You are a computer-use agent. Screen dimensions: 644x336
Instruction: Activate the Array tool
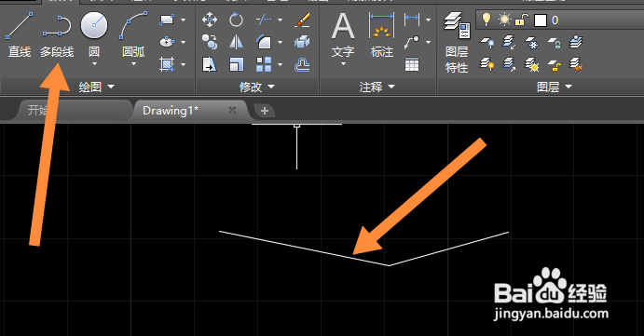click(x=264, y=64)
